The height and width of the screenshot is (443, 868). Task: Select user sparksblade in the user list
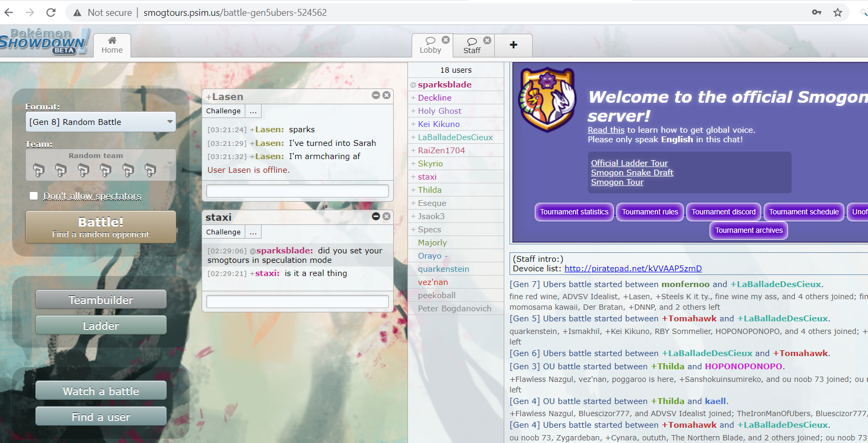(x=456, y=84)
